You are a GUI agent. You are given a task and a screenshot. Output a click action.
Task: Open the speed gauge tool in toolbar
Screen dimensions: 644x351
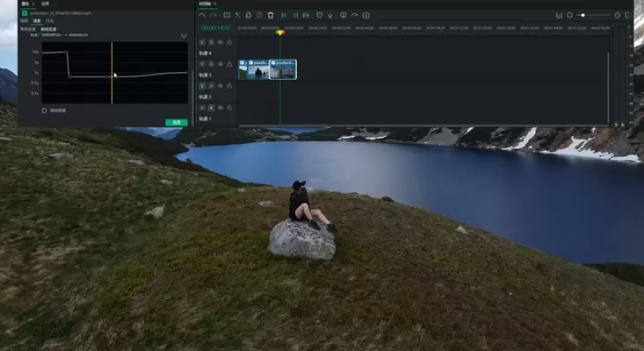click(x=354, y=15)
